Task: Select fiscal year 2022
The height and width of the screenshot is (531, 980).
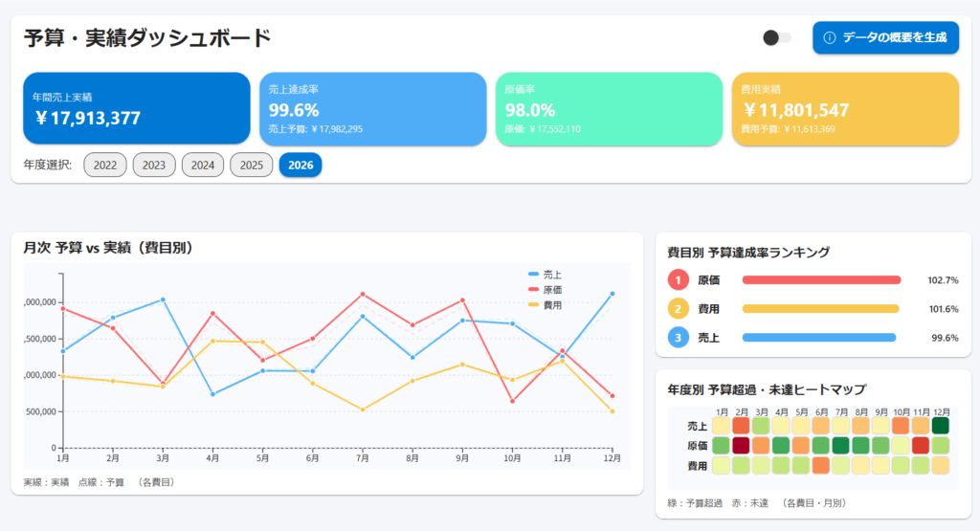Action: [x=105, y=166]
